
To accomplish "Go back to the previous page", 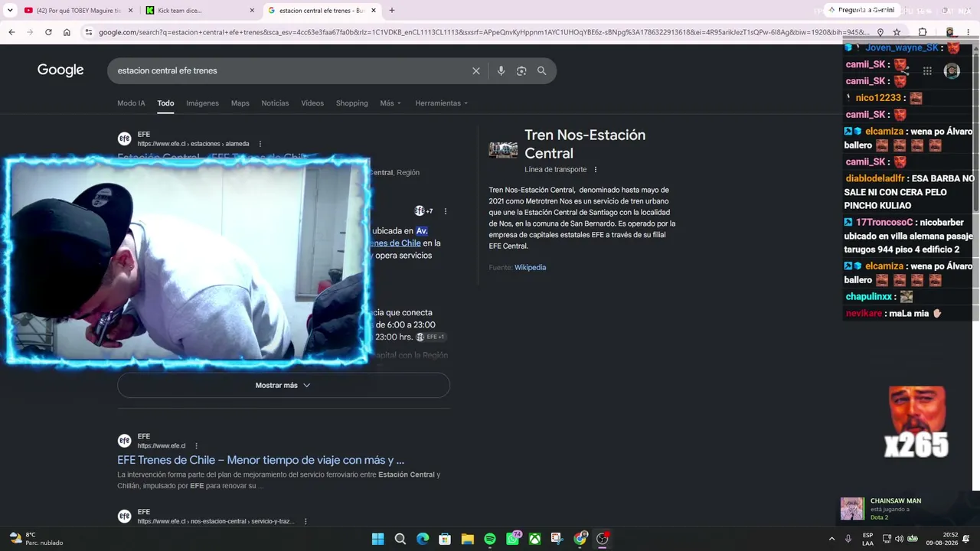I will click(11, 32).
